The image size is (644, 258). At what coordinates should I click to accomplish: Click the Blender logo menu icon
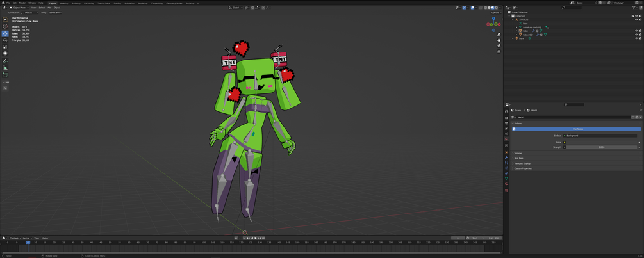3,3
